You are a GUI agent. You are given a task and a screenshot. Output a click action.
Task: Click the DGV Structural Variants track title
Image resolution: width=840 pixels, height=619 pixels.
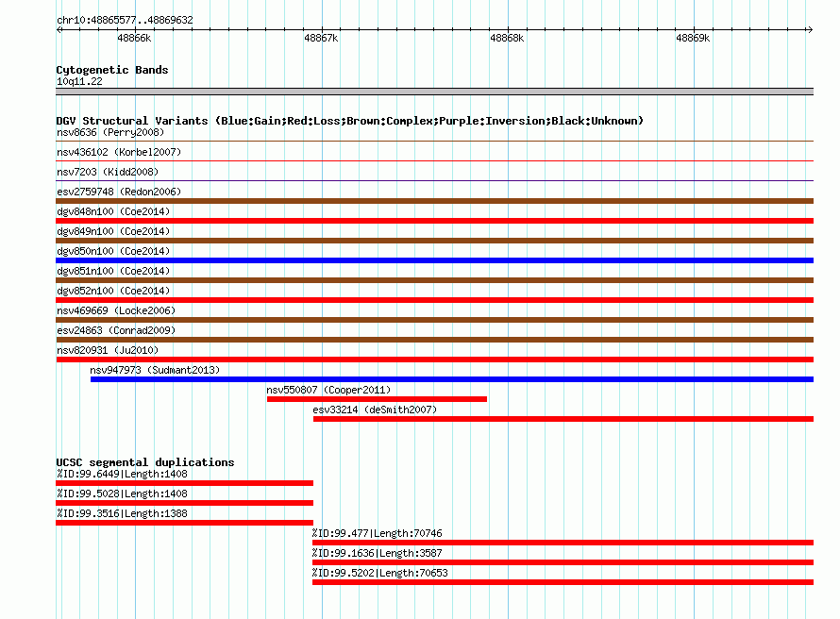350,121
